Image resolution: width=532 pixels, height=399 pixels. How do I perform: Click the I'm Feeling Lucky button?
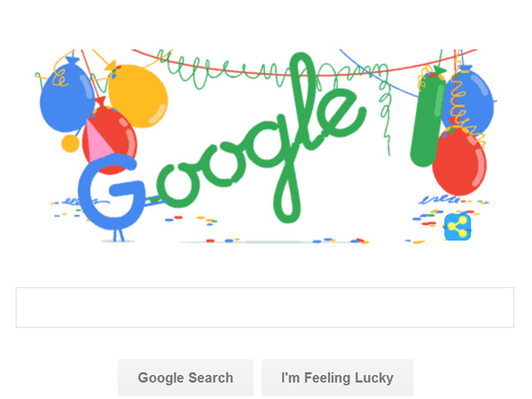pyautogui.click(x=337, y=378)
